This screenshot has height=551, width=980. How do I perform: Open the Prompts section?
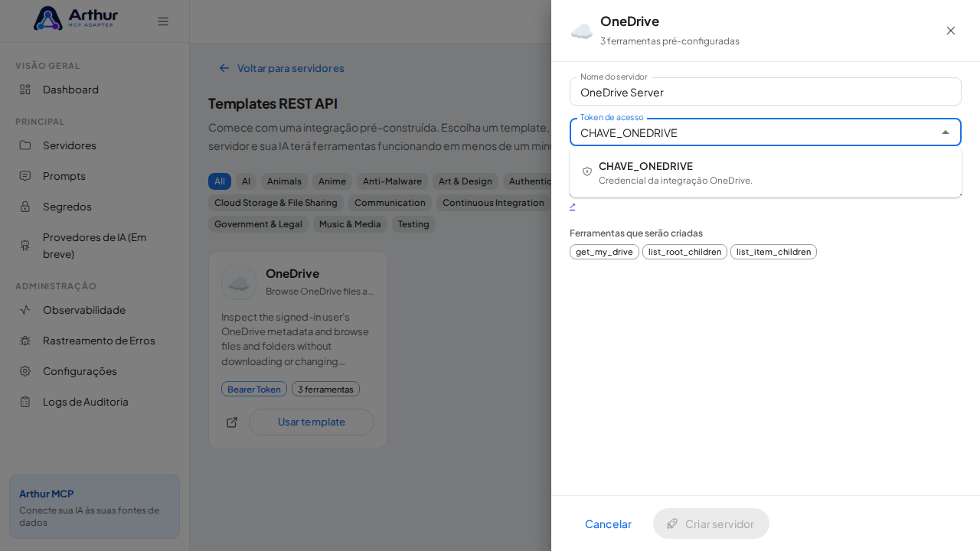click(x=95, y=176)
